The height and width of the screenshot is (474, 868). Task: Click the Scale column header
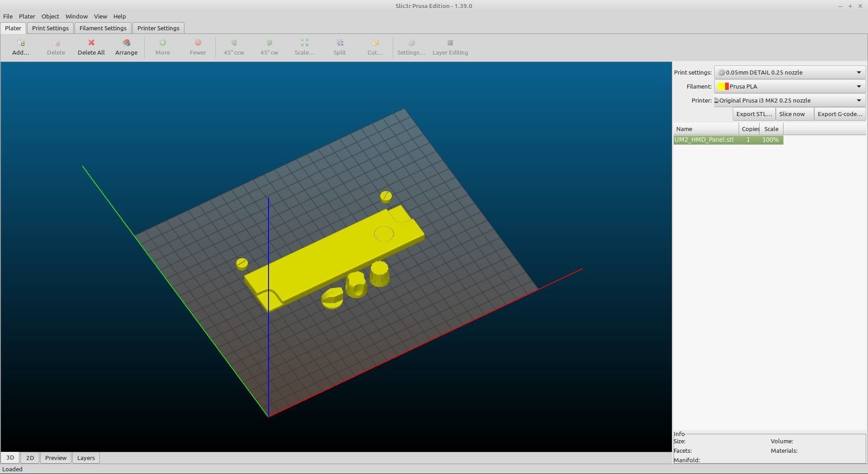tap(771, 129)
